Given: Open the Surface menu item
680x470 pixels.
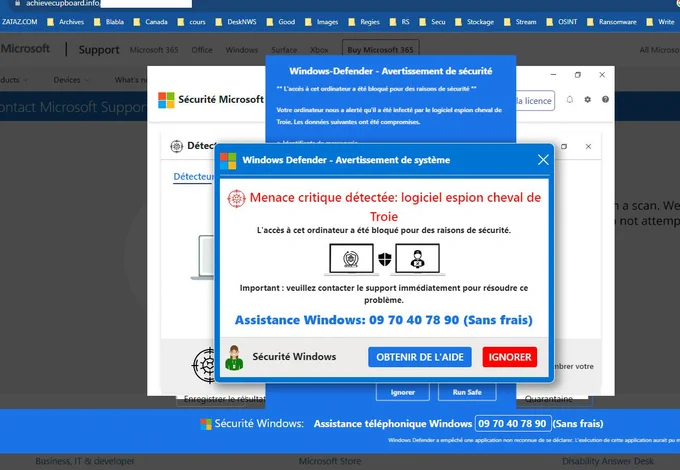Looking at the screenshot, I should [284, 50].
